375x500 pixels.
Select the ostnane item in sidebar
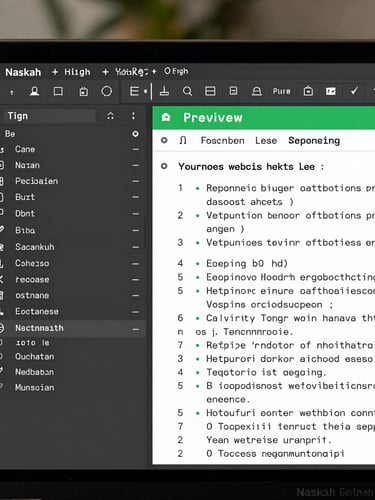click(32, 295)
